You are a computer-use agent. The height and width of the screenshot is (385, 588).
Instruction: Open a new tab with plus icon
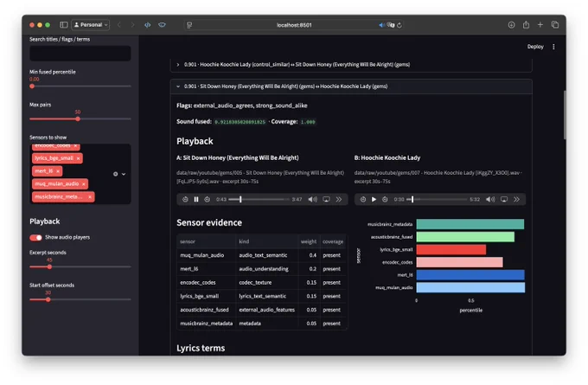coord(540,25)
